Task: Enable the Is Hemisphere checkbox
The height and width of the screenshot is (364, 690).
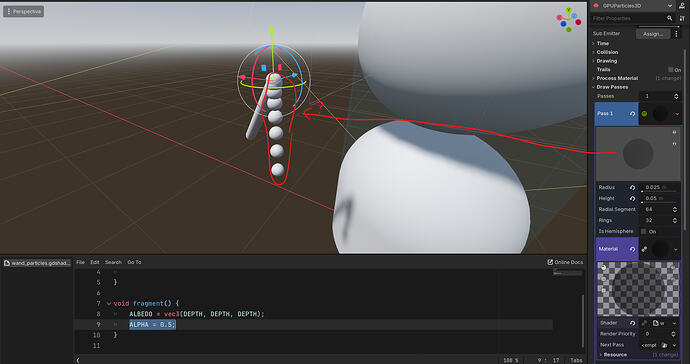Action: coord(644,232)
